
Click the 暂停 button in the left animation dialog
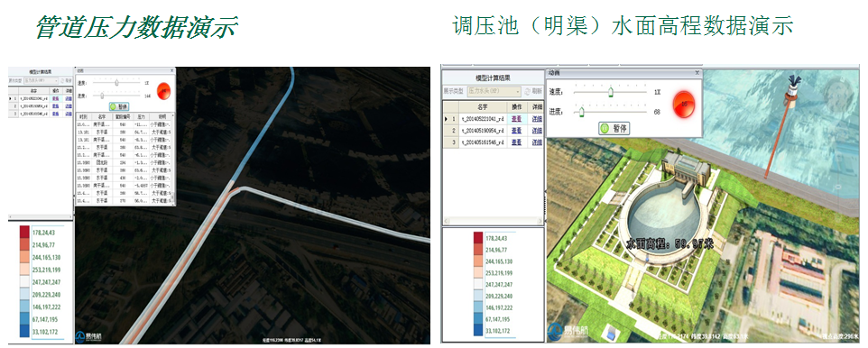[x=120, y=106]
